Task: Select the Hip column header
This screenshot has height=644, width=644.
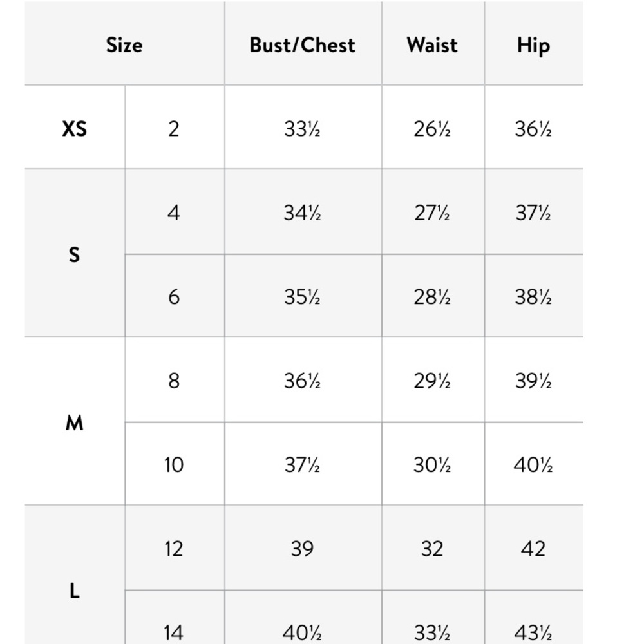Action: pos(533,46)
